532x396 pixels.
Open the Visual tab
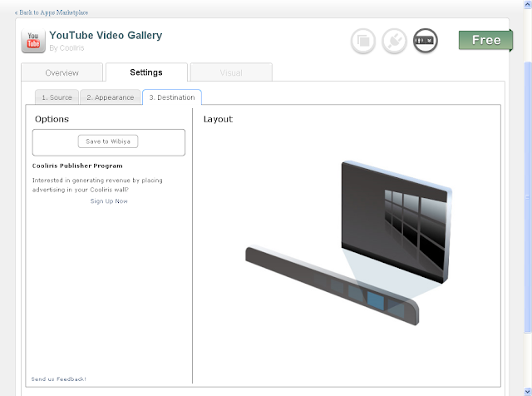coord(231,72)
